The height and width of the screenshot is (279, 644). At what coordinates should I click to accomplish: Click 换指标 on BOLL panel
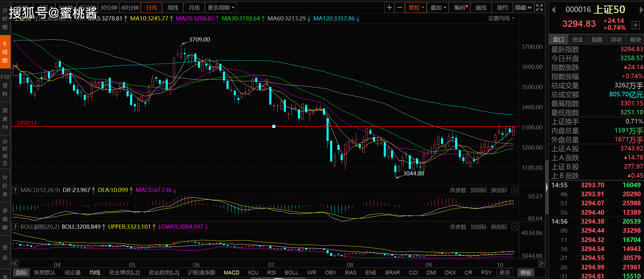(499, 227)
